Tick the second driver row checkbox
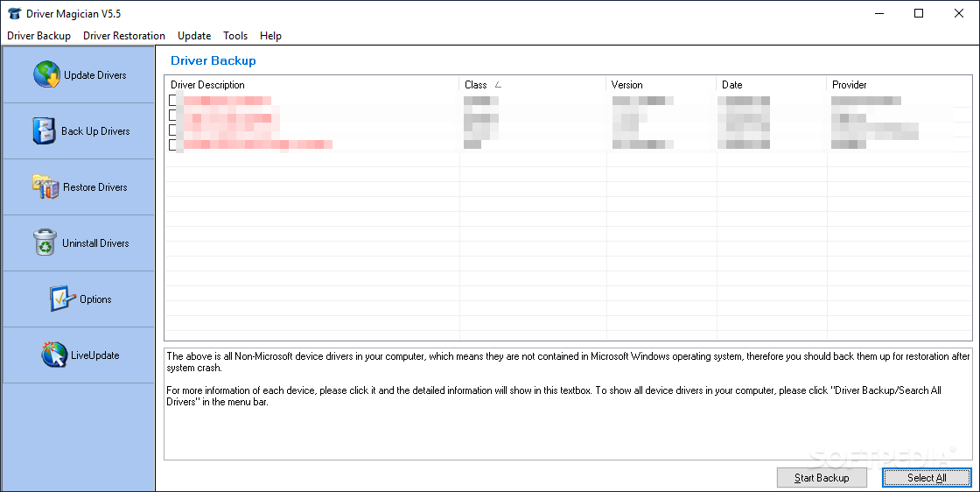980x492 pixels. 173,115
